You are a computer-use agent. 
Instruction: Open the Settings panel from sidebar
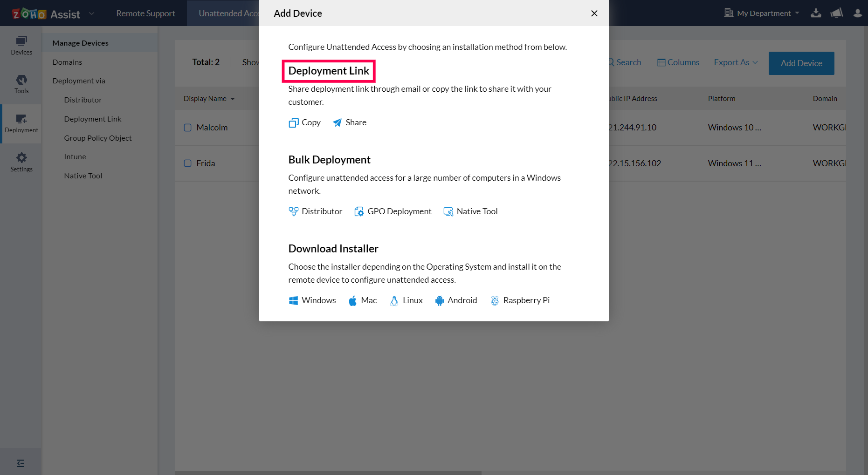(x=21, y=162)
